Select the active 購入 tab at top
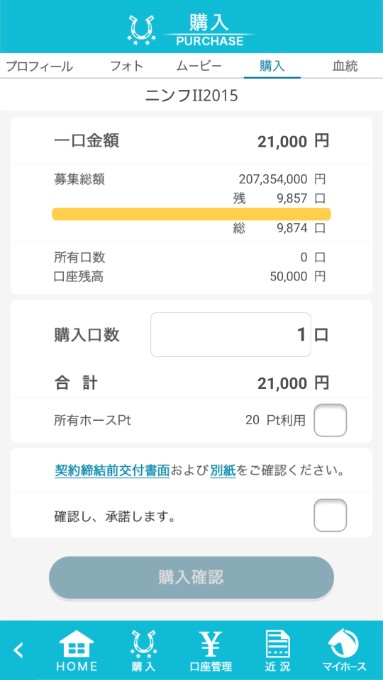Screen dimensions: 383x680 pos(272,66)
